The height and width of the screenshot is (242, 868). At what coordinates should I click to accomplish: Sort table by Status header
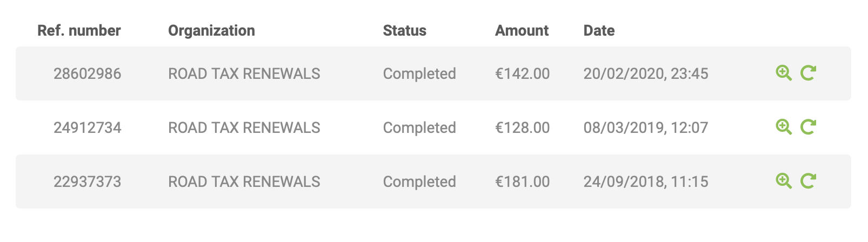(x=405, y=31)
